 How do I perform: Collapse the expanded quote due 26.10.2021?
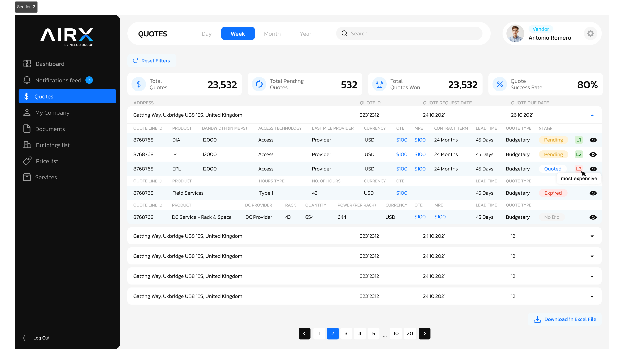pyautogui.click(x=592, y=115)
